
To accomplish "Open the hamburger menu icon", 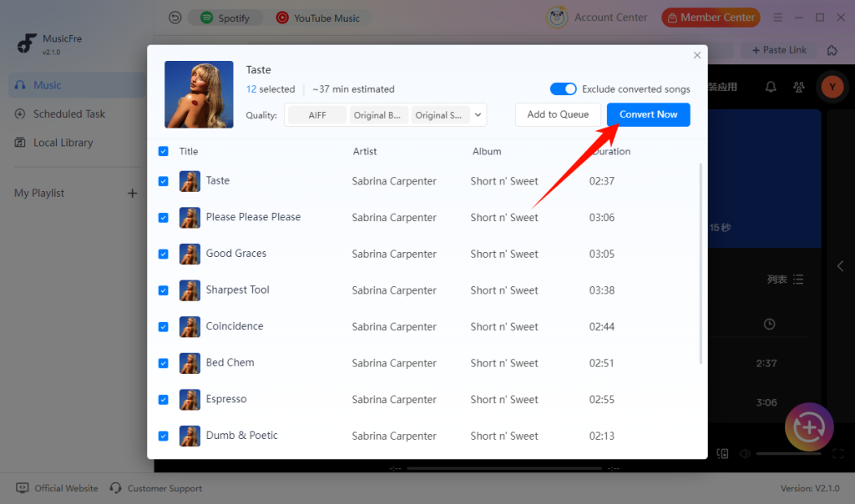I will (777, 18).
